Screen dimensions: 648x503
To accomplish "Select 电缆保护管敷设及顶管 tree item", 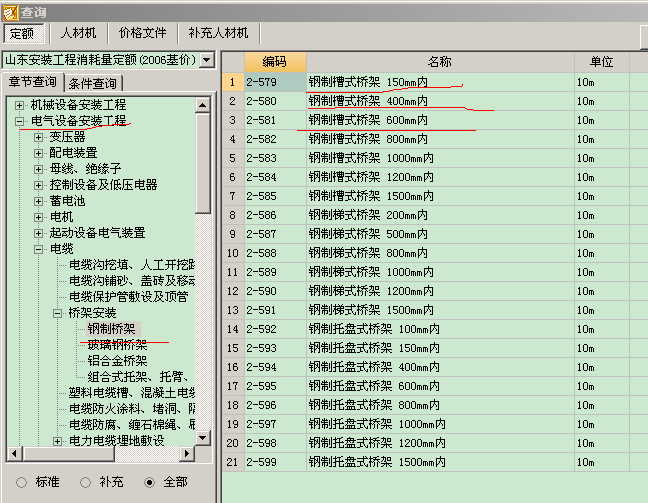I will 129,297.
